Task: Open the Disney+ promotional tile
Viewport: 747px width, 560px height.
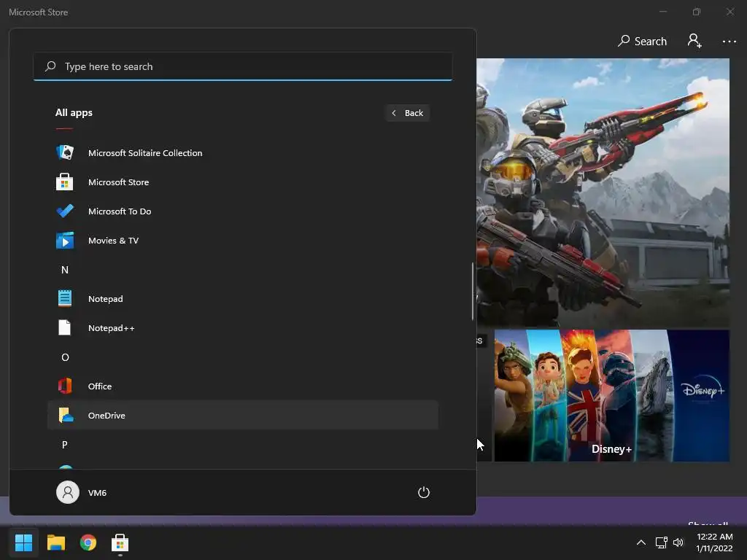Action: pyautogui.click(x=612, y=395)
